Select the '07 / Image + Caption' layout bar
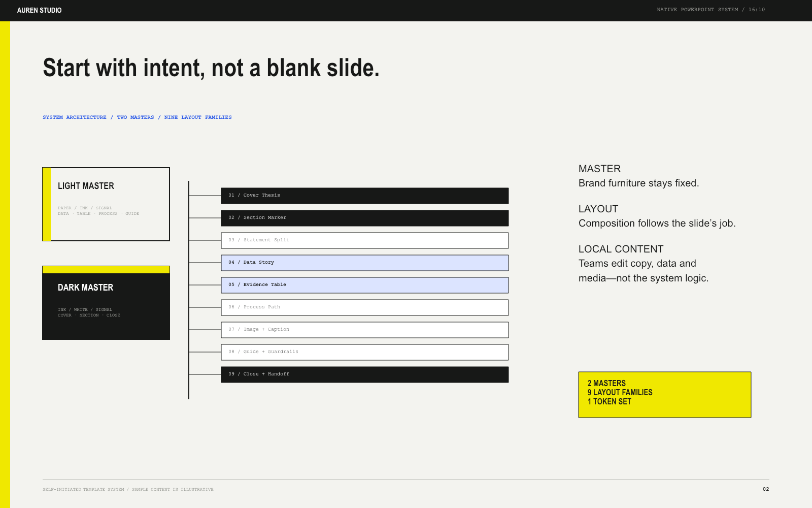This screenshot has width=812, height=508. (x=365, y=330)
